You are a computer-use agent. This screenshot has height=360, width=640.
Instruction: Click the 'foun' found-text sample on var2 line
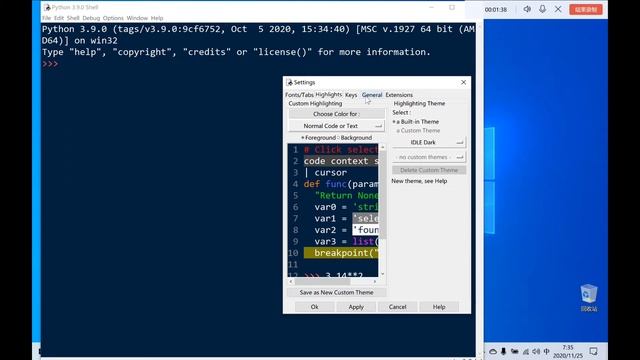(365, 230)
